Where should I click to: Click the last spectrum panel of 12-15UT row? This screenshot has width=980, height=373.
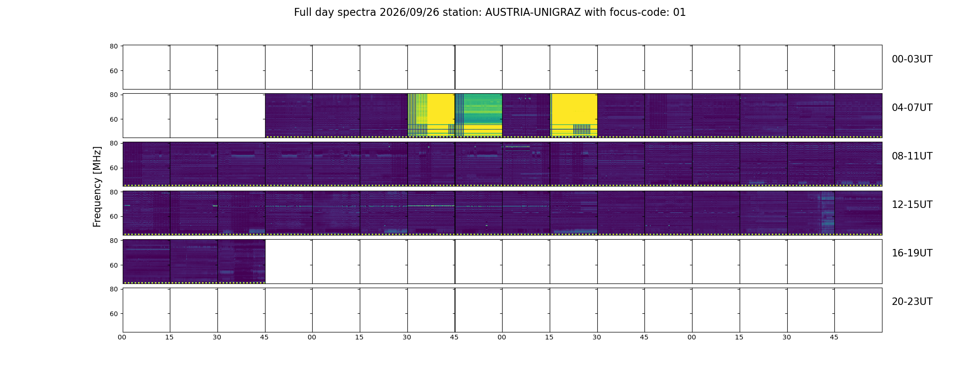tap(858, 213)
